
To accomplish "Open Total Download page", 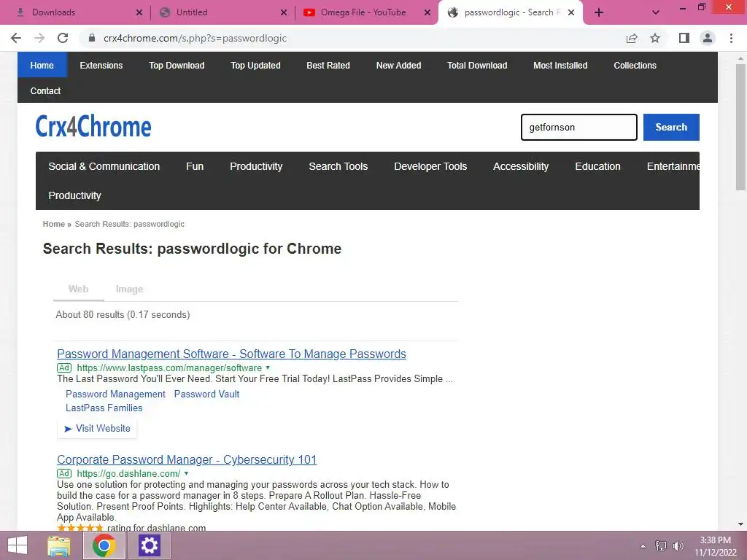I will point(477,65).
